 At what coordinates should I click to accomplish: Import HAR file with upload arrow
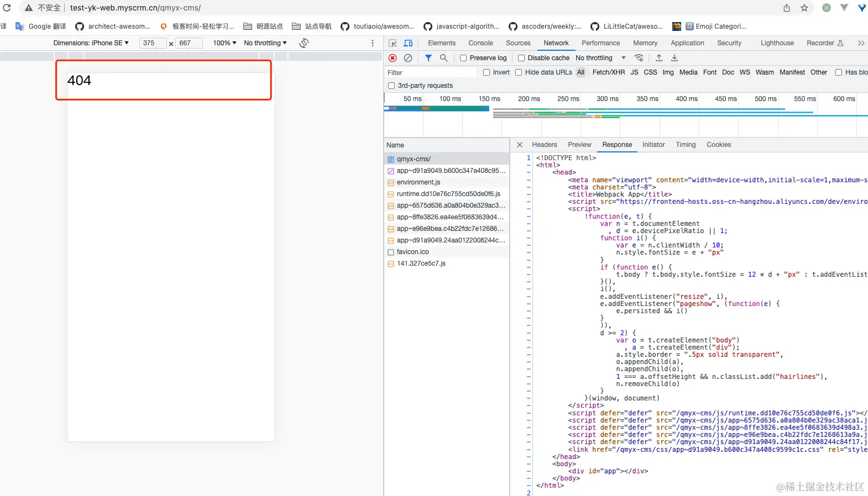click(x=659, y=58)
